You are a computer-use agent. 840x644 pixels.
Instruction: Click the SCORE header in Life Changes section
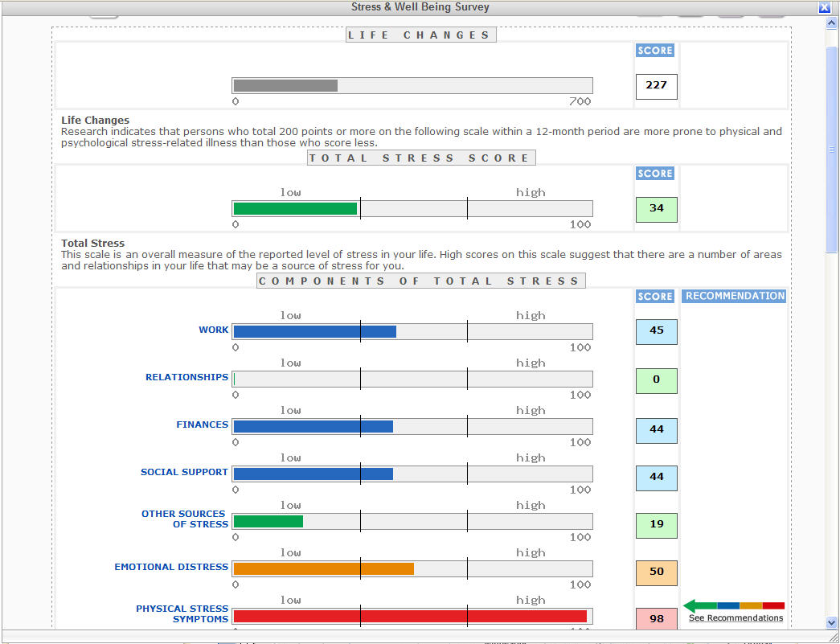pos(654,51)
